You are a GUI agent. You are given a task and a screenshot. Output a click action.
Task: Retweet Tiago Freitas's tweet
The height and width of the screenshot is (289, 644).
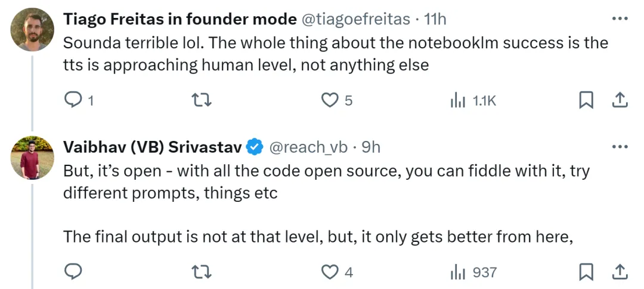(202, 100)
